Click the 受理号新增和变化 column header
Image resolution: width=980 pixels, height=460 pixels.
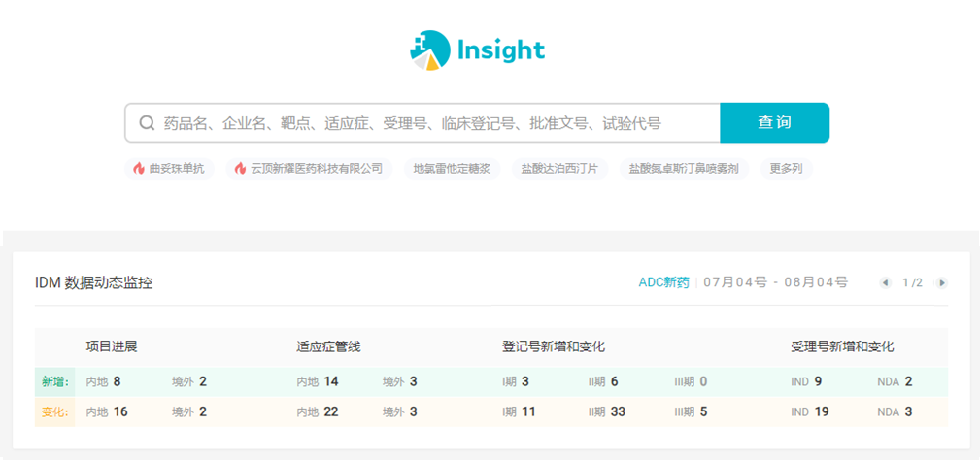(842, 347)
